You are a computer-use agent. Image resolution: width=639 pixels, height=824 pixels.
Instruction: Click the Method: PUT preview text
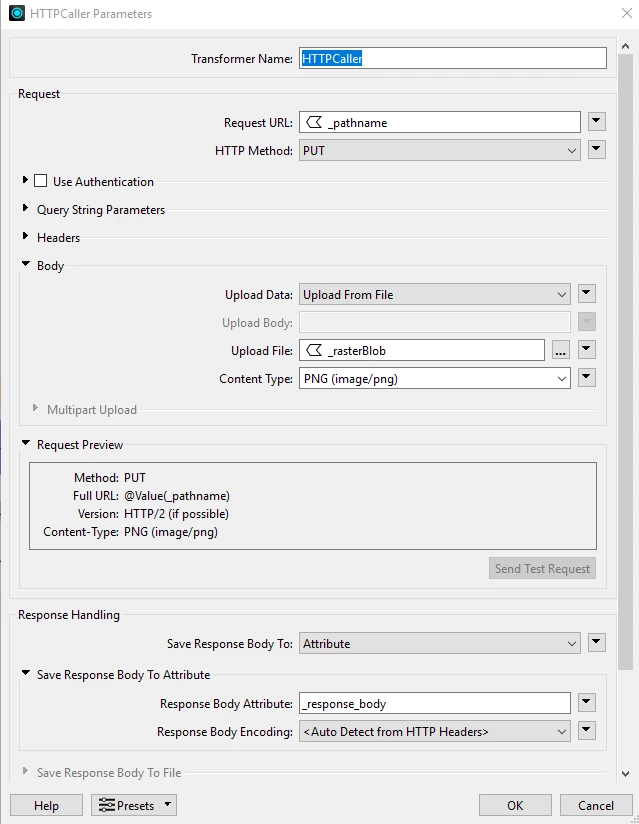tap(110, 478)
